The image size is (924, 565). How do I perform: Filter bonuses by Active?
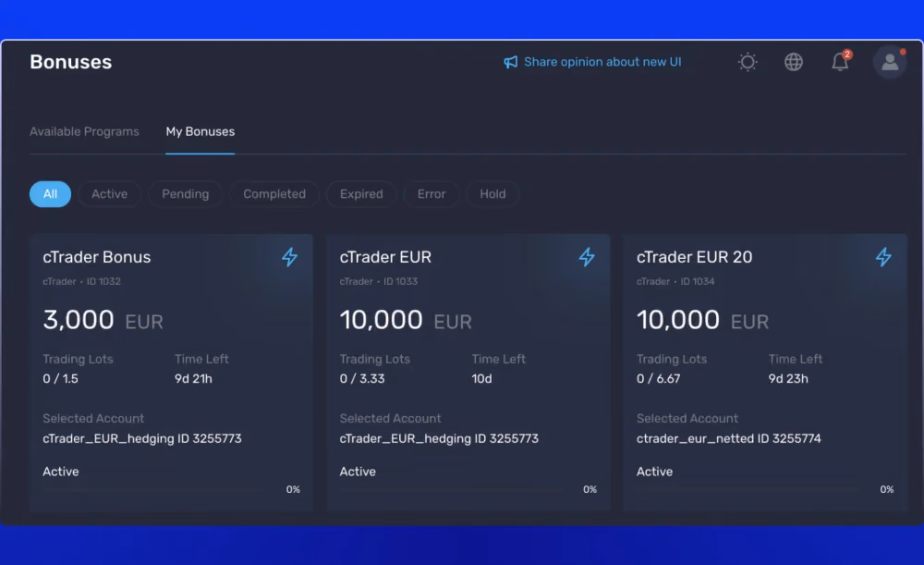point(110,194)
